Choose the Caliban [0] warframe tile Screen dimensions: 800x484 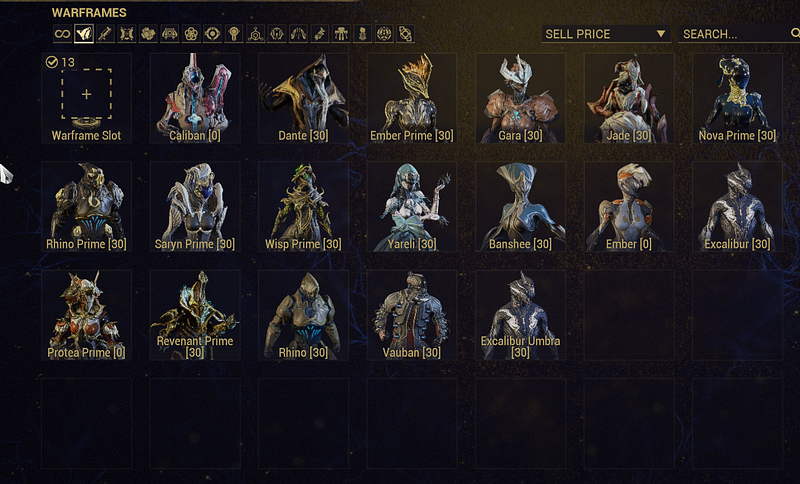click(x=195, y=98)
